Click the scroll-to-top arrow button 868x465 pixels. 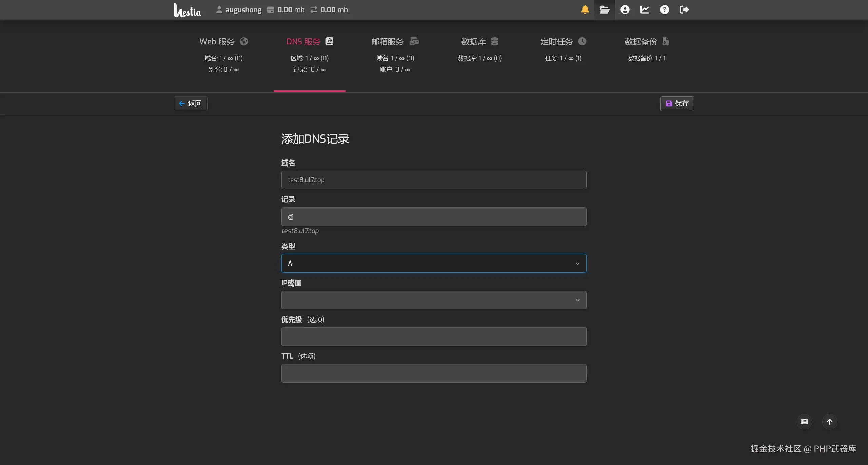[830, 422]
